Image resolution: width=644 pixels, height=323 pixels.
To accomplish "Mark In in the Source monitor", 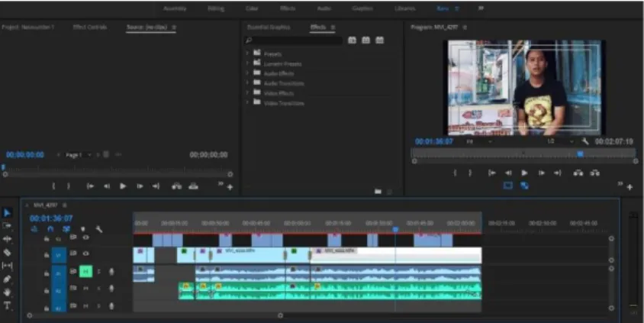I will (53, 186).
